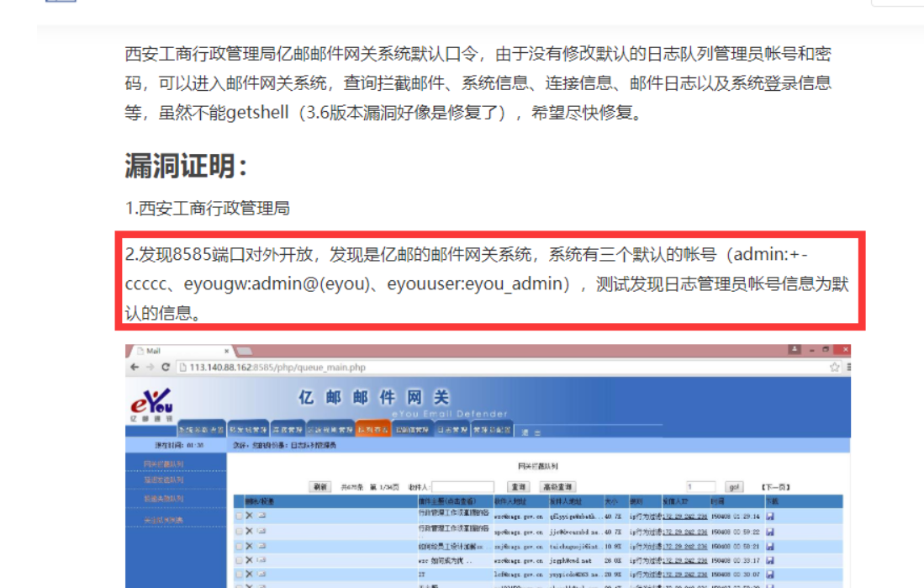Screen dimensions: 924x588
Task: Click the 漏洞证明 heading
Action: point(186,166)
